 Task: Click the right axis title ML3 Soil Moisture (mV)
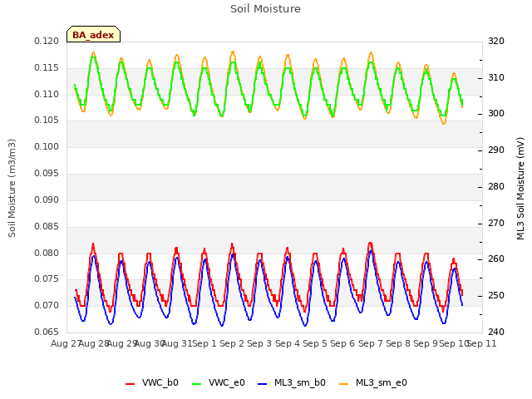(520, 189)
